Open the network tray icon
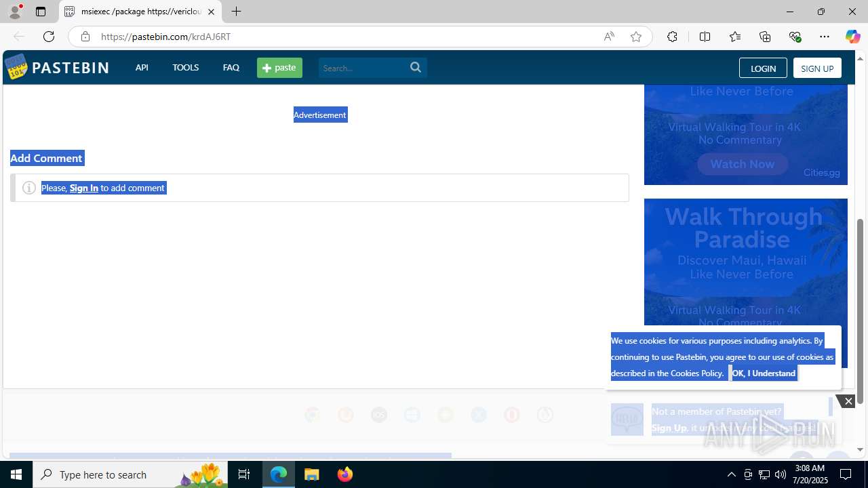The width and height of the screenshot is (868, 488). 764,474
